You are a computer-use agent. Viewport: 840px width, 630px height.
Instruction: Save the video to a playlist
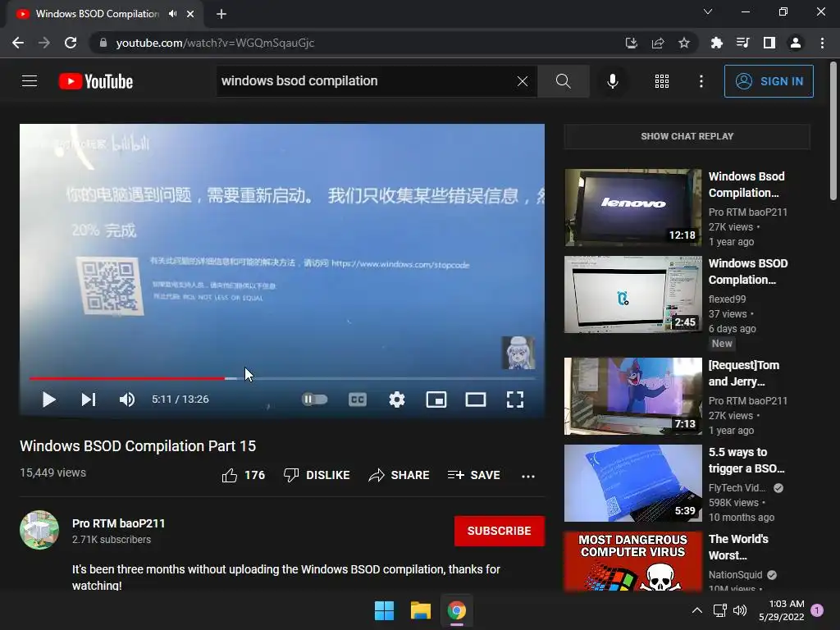click(474, 475)
